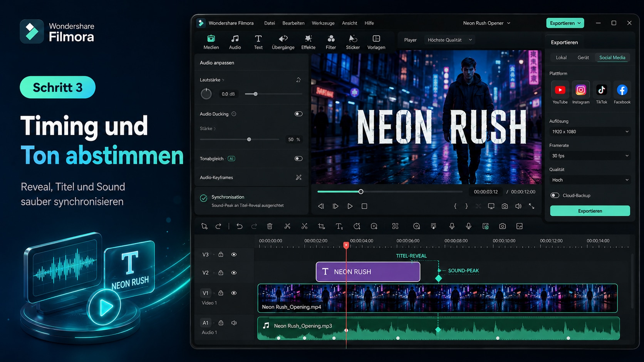Step back one frame in the player

tap(321, 206)
